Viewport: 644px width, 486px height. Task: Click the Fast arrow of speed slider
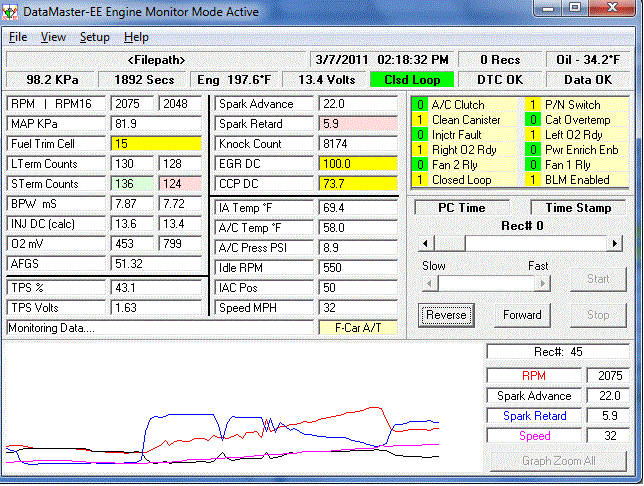click(543, 283)
